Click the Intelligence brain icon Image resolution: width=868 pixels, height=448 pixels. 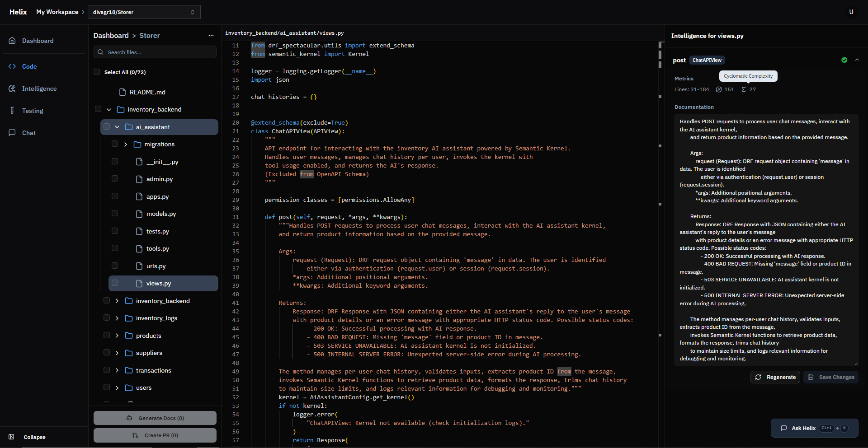coord(12,89)
